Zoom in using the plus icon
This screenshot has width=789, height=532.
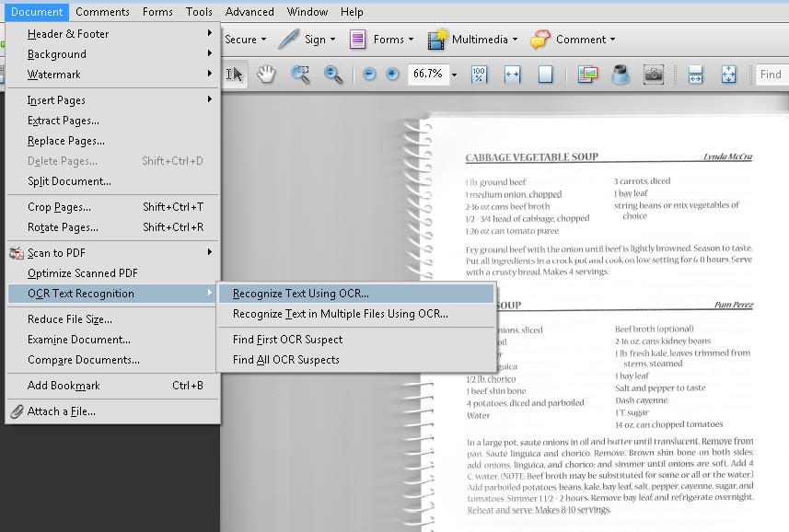[392, 75]
